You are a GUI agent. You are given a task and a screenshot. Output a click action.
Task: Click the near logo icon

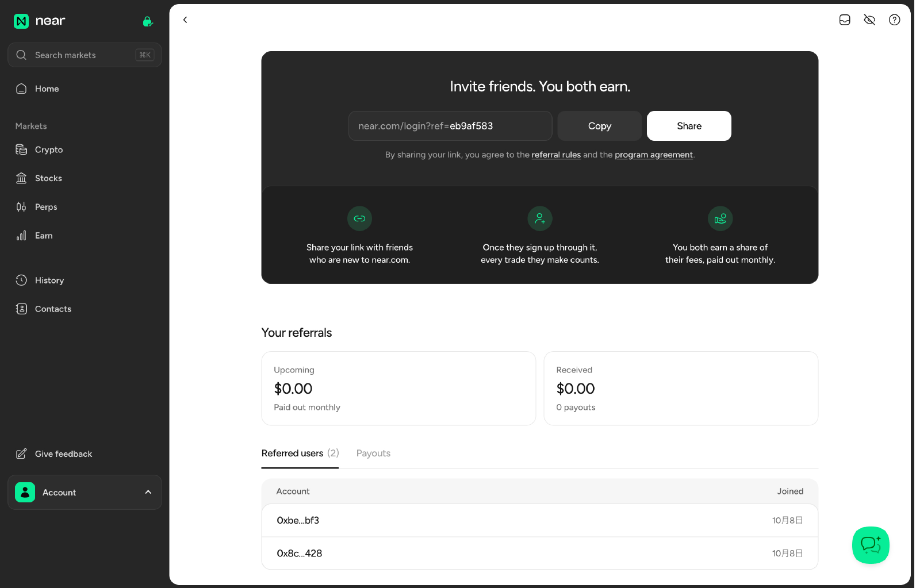pos(21,21)
